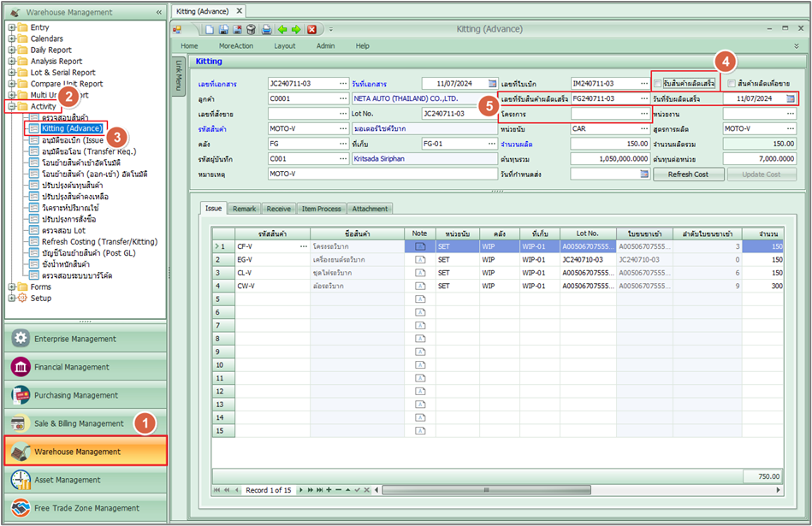
Task: Open the MoreAction menu
Action: [235, 46]
